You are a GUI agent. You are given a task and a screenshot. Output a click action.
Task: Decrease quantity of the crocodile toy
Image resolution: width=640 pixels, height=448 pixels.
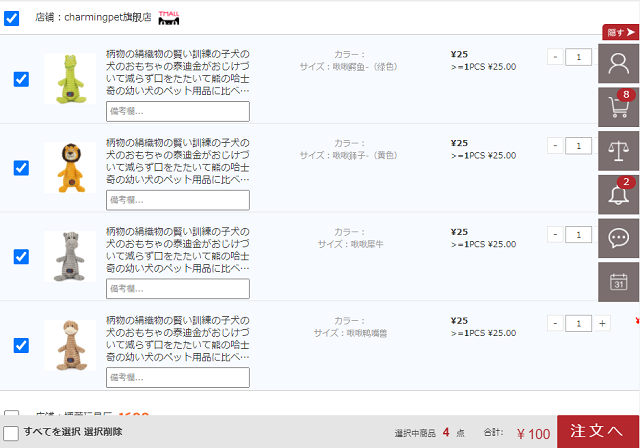point(555,57)
